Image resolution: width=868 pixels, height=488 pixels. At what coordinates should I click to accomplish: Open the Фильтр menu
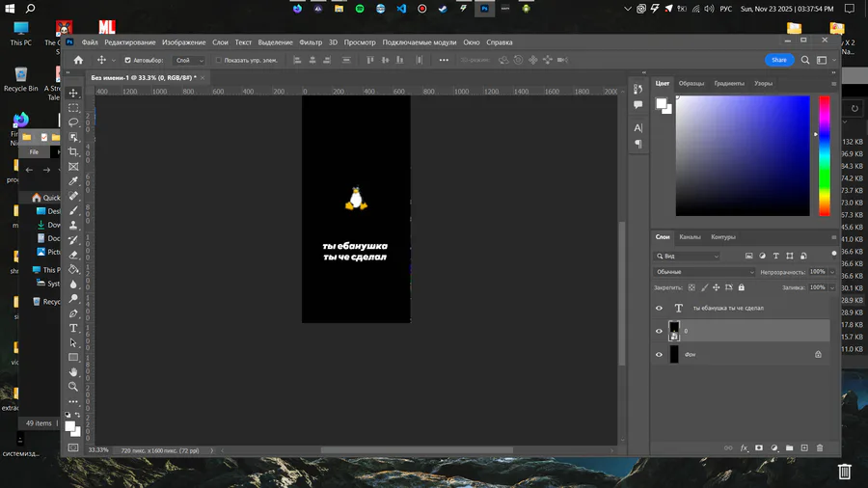311,42
